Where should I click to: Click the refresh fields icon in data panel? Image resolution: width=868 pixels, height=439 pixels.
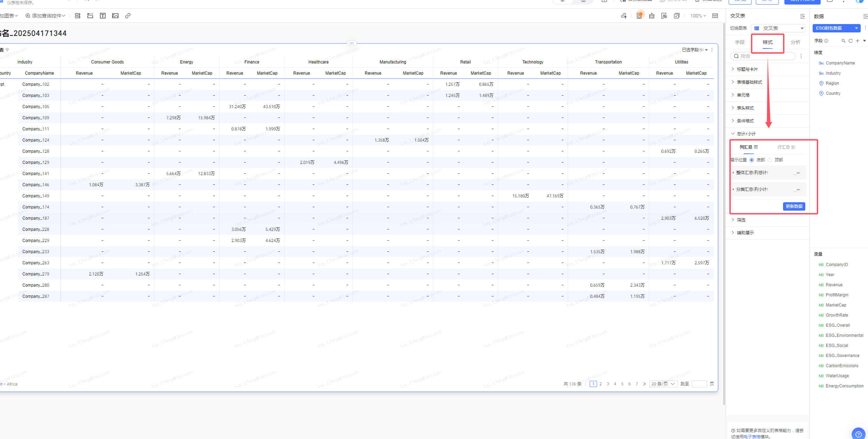pyautogui.click(x=851, y=41)
